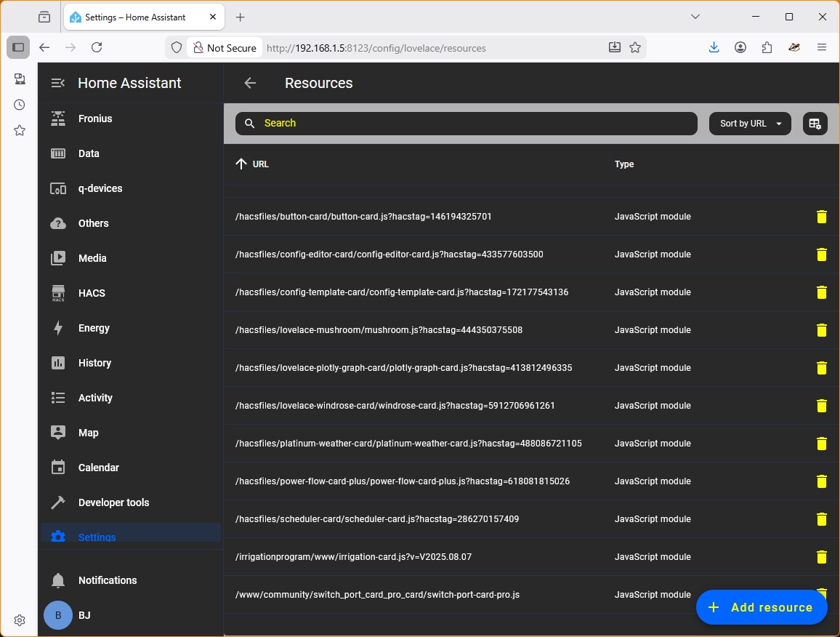
Task: Delete the mushroom.js resource
Action: (821, 330)
